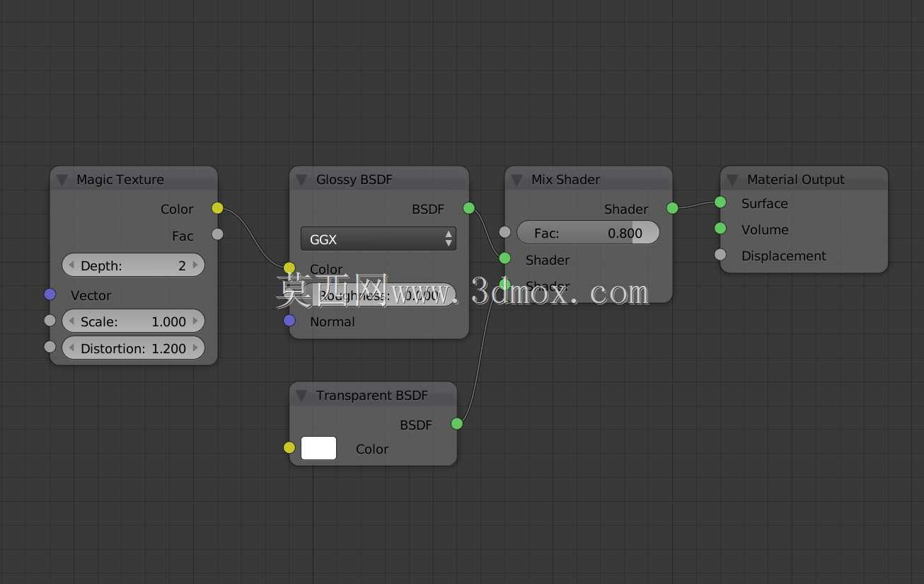Click the Transparent BSDF Color input socket

coord(289,447)
